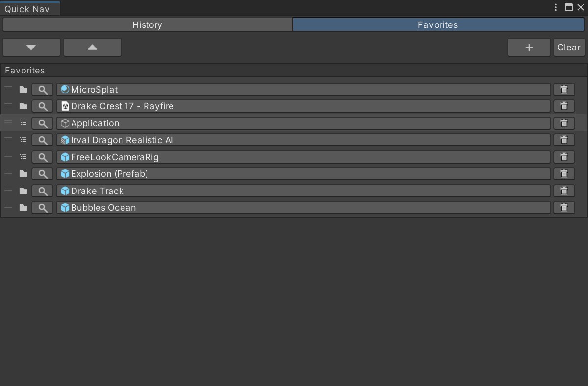This screenshot has height=386, width=588.
Task: Click the drag handle of Bubbles Ocean row
Action: point(8,206)
